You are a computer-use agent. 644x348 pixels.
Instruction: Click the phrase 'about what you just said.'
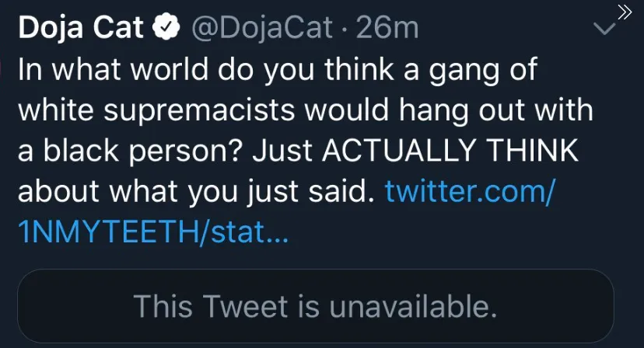pos(196,192)
